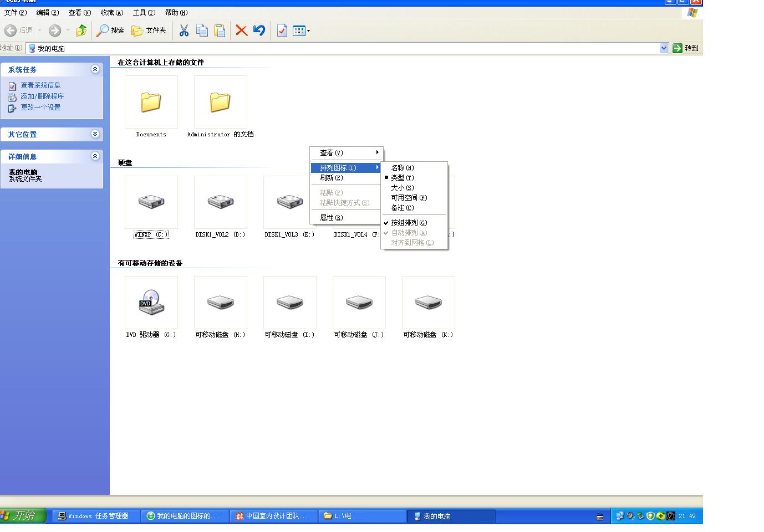Select the WINXP (C:) drive
This screenshot has width=764, height=532.
pos(151,207)
